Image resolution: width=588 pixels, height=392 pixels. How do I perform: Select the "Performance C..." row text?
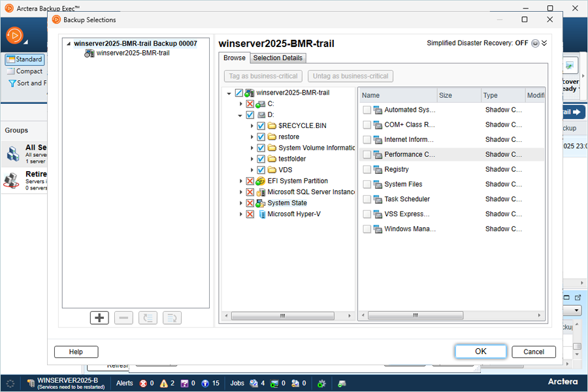point(410,155)
